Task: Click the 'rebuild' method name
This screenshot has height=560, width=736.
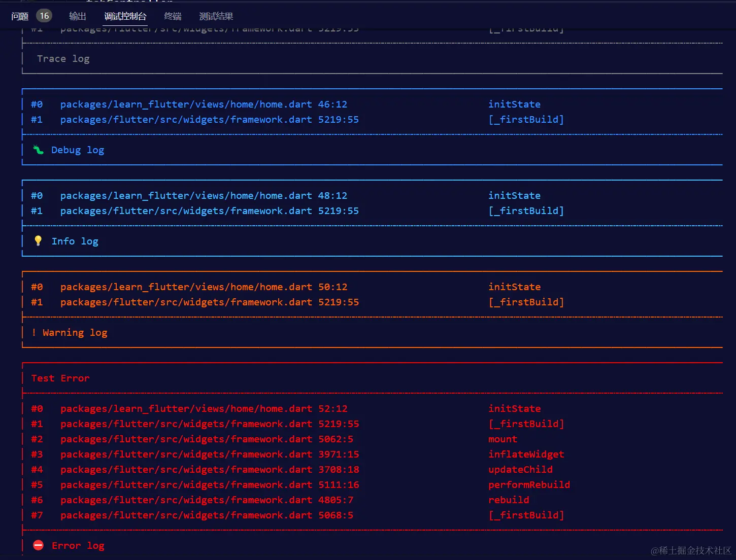Action: coord(509,500)
